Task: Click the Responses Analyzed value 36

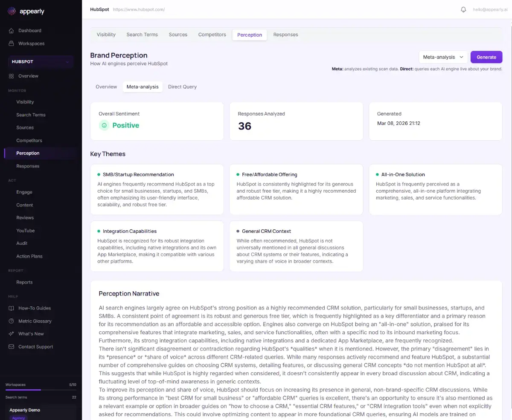Action: 244,126
